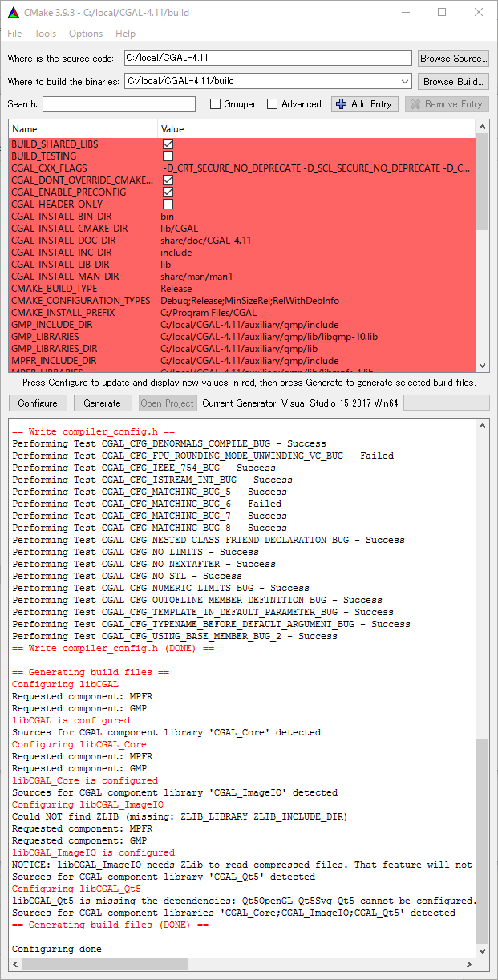Click the Value column header

[x=317, y=129]
